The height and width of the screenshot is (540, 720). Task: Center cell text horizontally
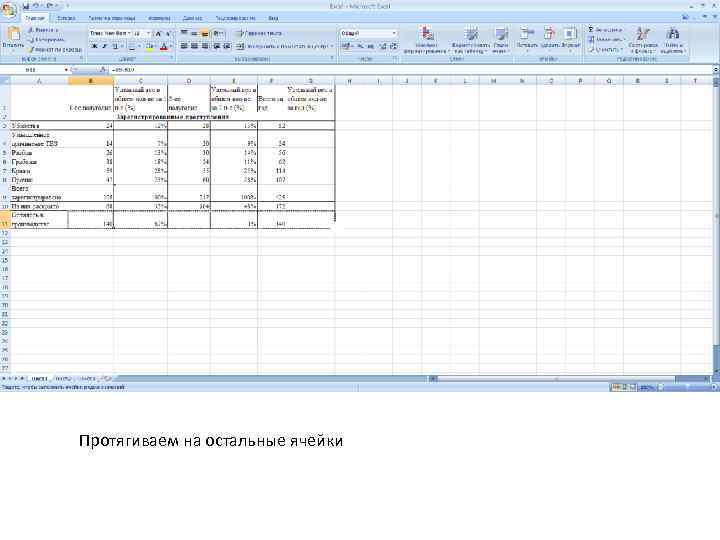point(194,46)
